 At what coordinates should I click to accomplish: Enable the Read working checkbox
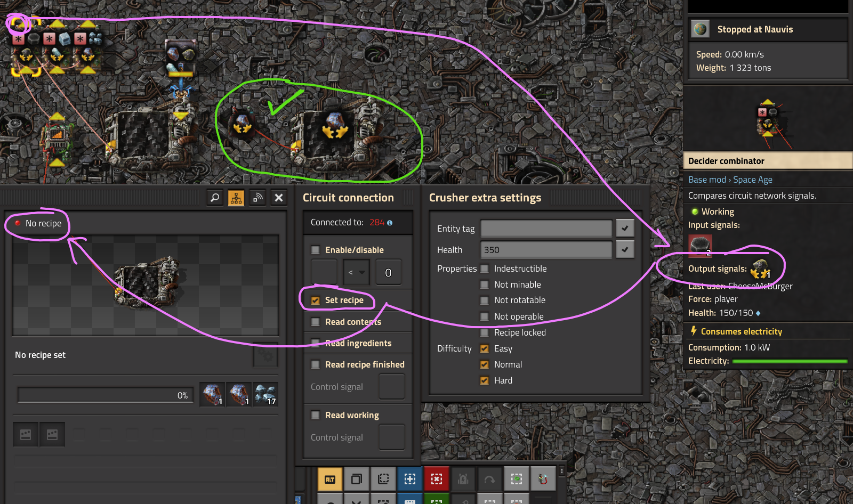click(316, 415)
